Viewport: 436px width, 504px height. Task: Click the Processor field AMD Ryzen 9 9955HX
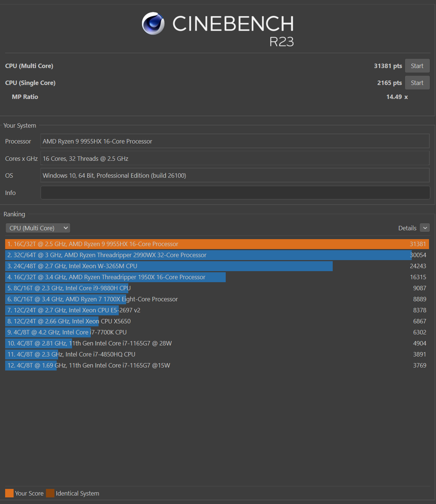[x=235, y=141]
